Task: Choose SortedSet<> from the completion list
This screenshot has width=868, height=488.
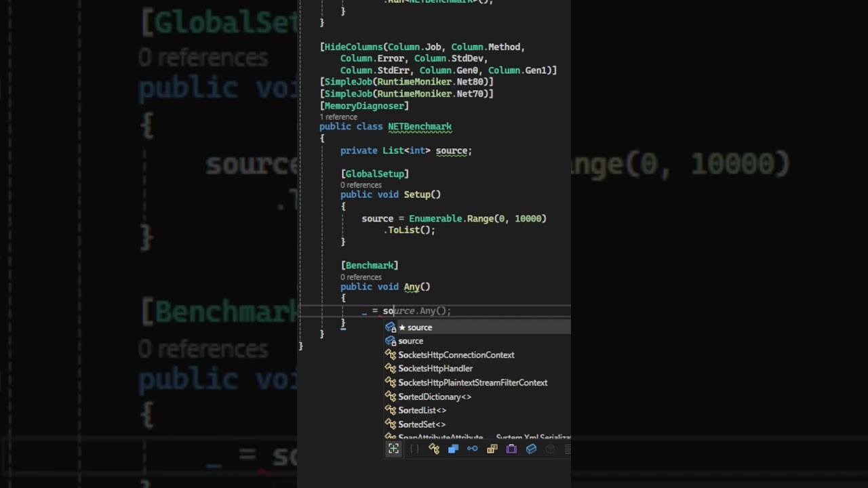Action: (x=477, y=424)
